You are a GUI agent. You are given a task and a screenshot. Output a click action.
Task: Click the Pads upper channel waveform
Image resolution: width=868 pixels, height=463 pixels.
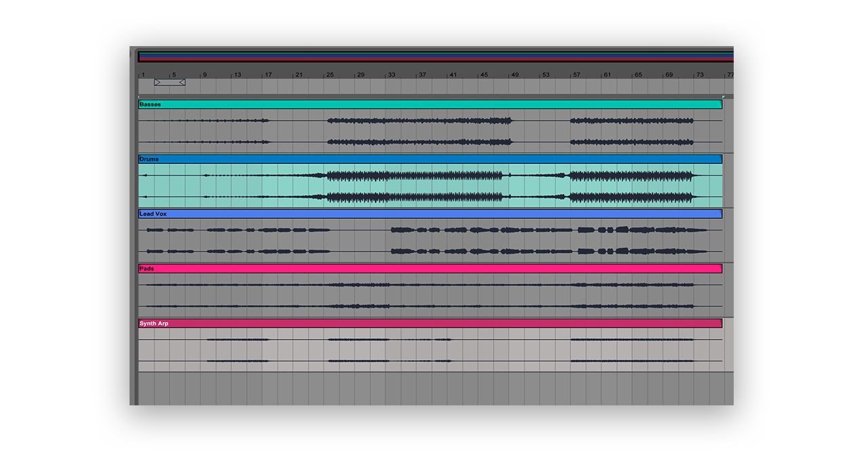431,285
